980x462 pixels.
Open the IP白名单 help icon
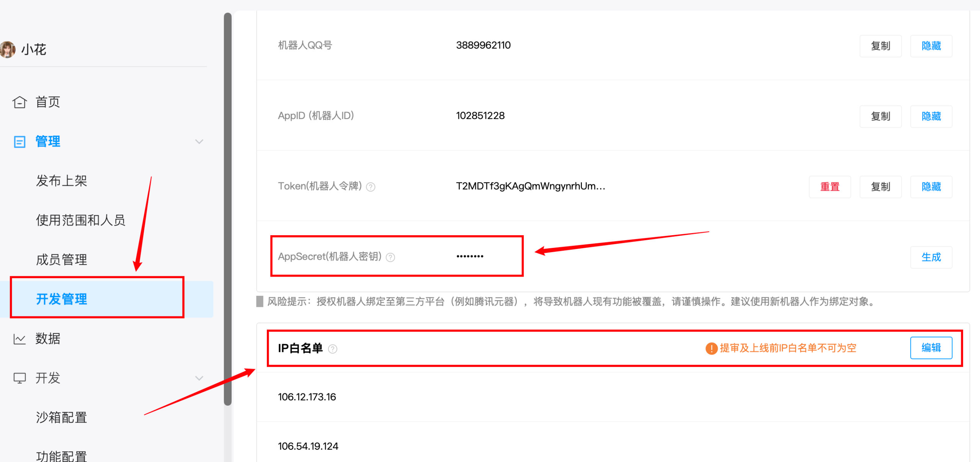[333, 349]
